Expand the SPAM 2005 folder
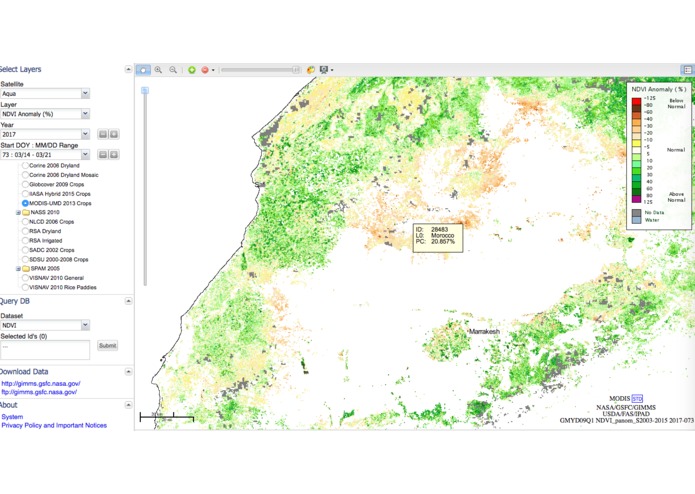 point(18,269)
